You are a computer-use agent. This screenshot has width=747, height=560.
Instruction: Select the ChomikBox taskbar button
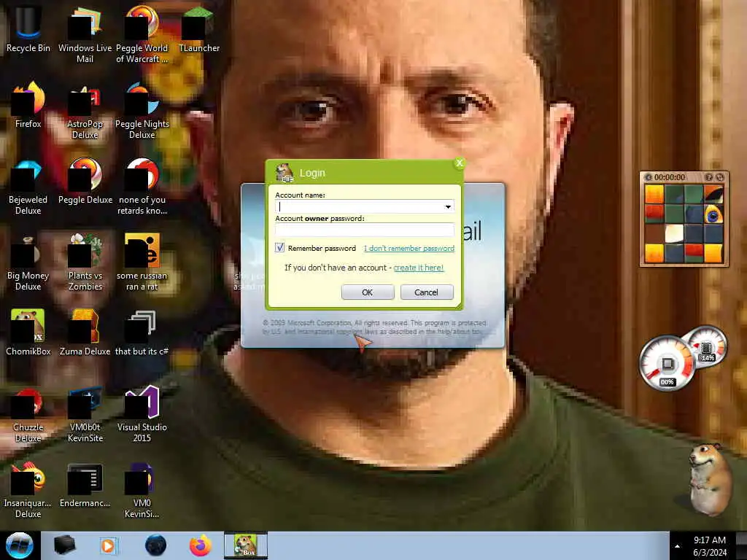click(x=246, y=545)
